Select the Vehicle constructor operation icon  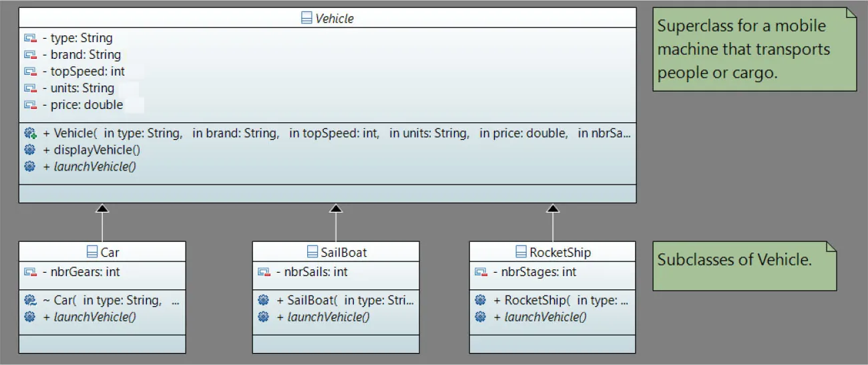point(30,133)
